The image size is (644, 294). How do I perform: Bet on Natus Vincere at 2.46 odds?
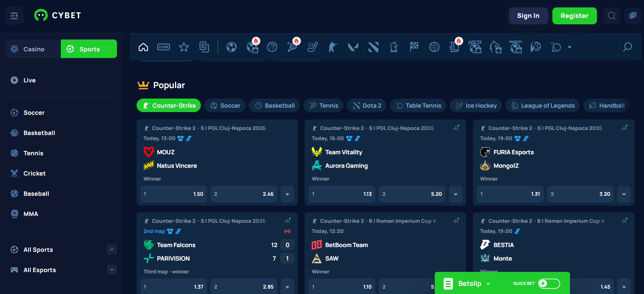click(244, 194)
